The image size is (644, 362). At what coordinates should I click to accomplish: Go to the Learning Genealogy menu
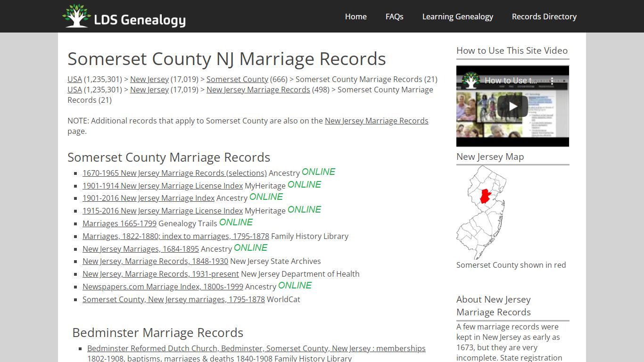pyautogui.click(x=458, y=16)
